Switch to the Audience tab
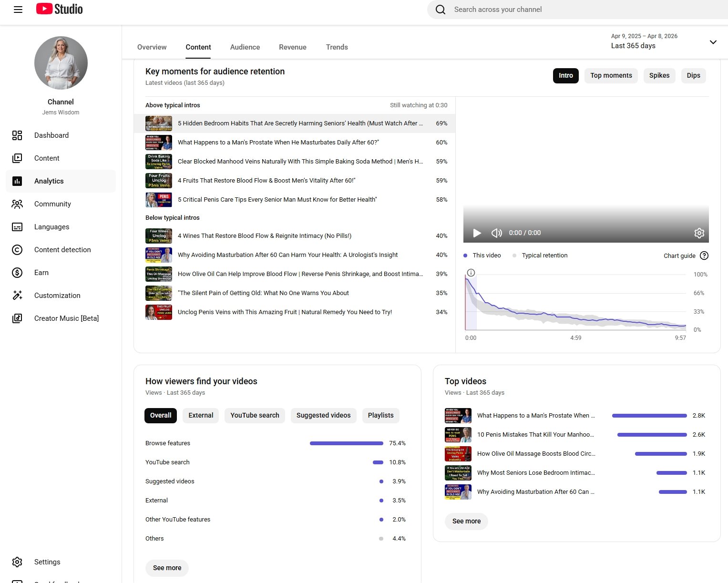The image size is (728, 583). point(245,47)
